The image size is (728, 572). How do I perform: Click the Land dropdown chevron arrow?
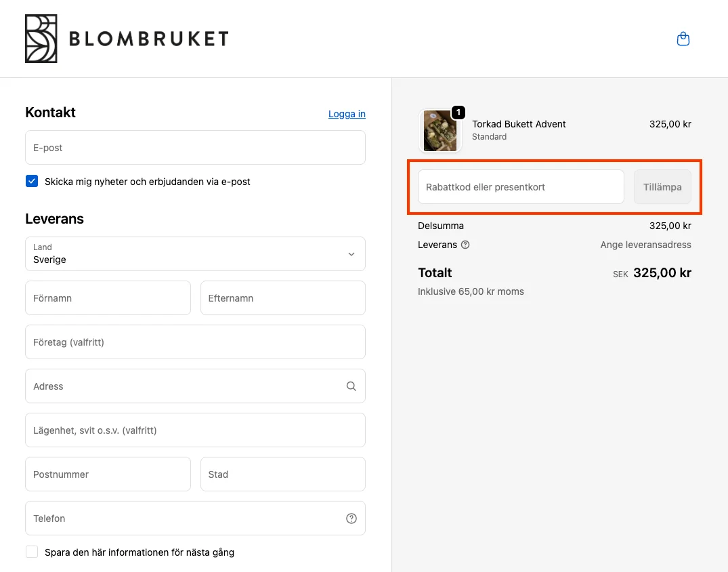(351, 254)
